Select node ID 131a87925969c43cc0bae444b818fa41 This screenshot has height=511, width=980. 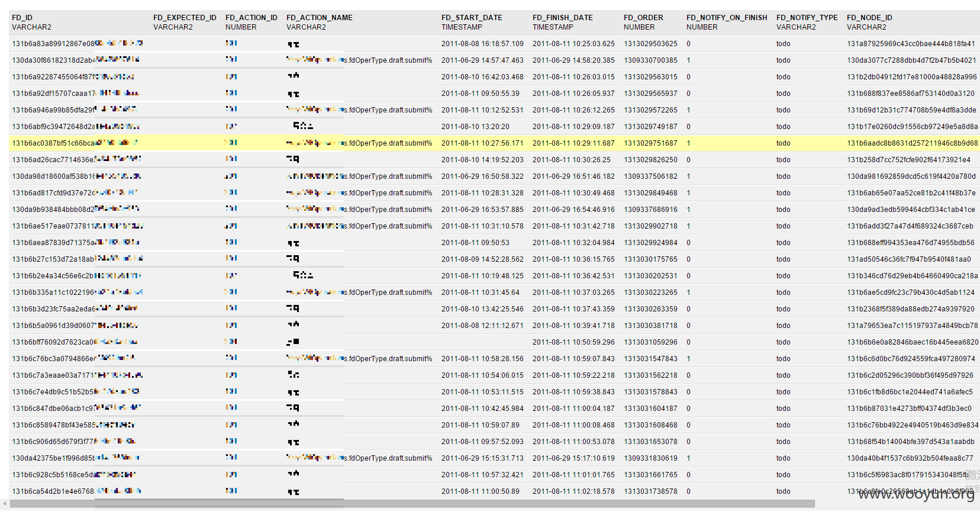911,44
